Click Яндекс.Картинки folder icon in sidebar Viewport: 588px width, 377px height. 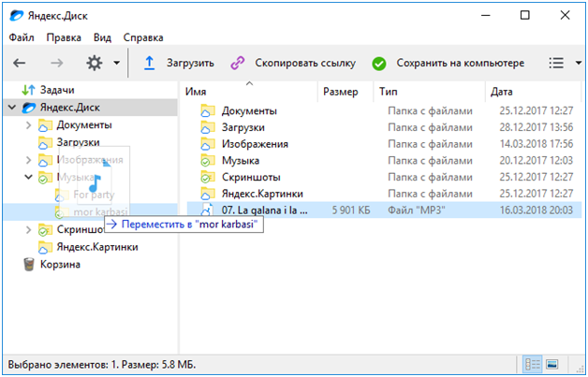[45, 247]
